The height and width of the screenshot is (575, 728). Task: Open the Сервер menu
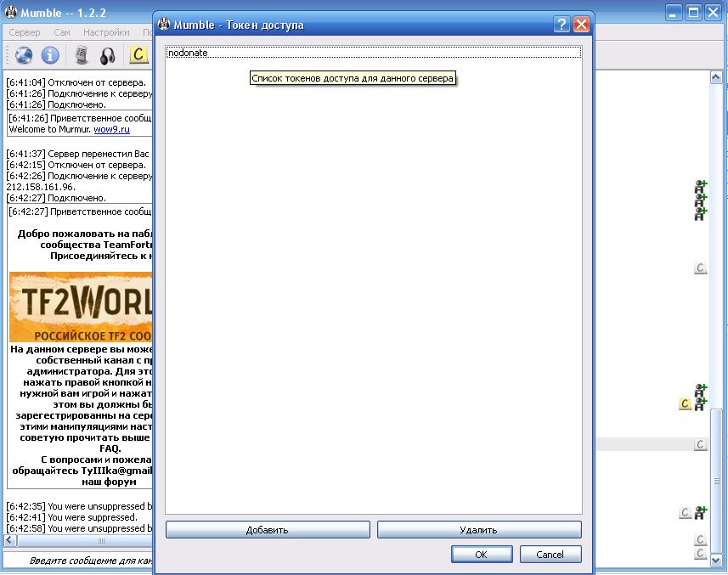25,32
